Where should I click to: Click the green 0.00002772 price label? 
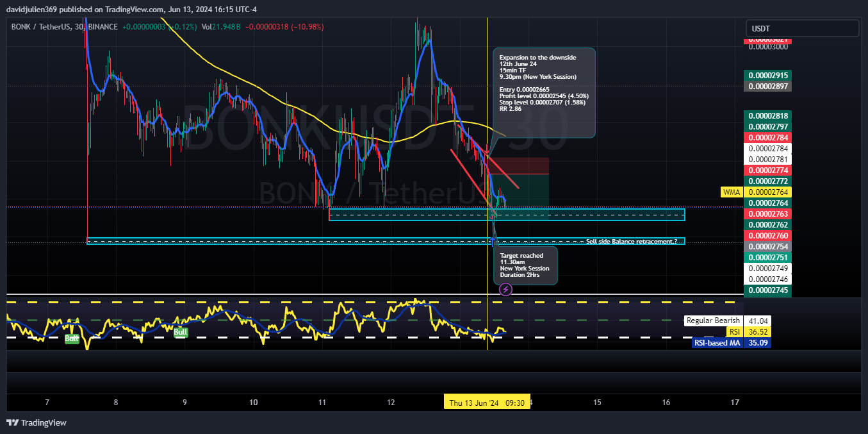point(768,181)
